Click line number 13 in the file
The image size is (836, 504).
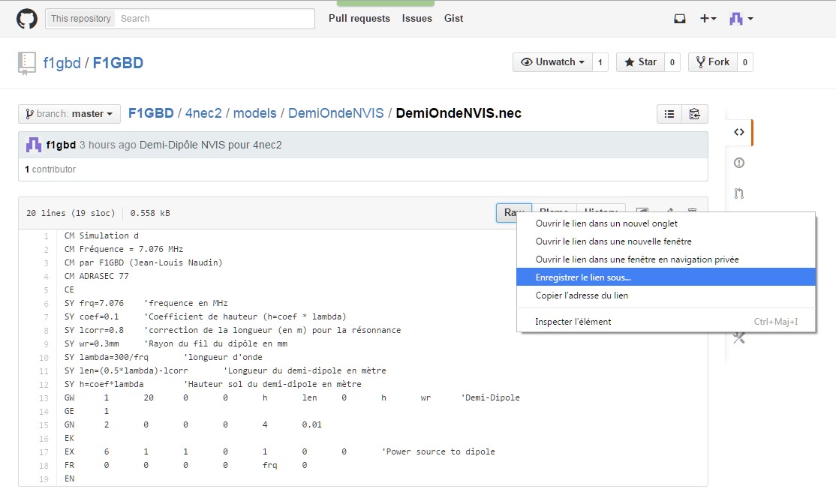coord(44,398)
